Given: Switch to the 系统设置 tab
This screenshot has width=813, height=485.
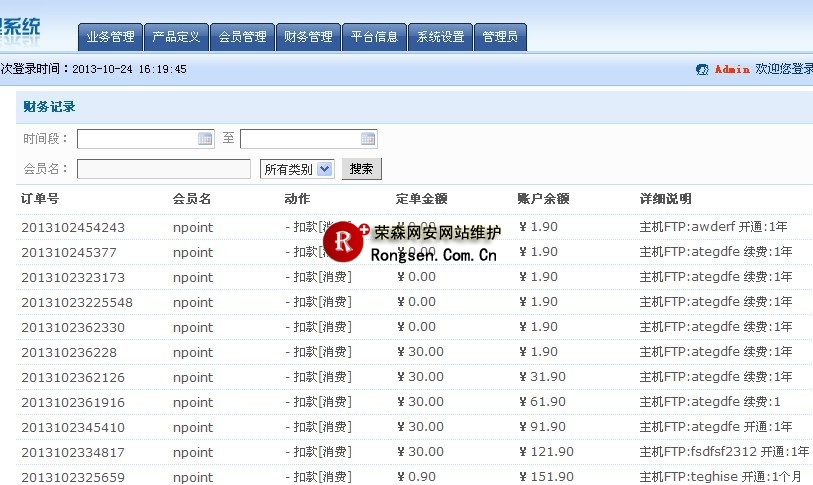Looking at the screenshot, I should [440, 37].
